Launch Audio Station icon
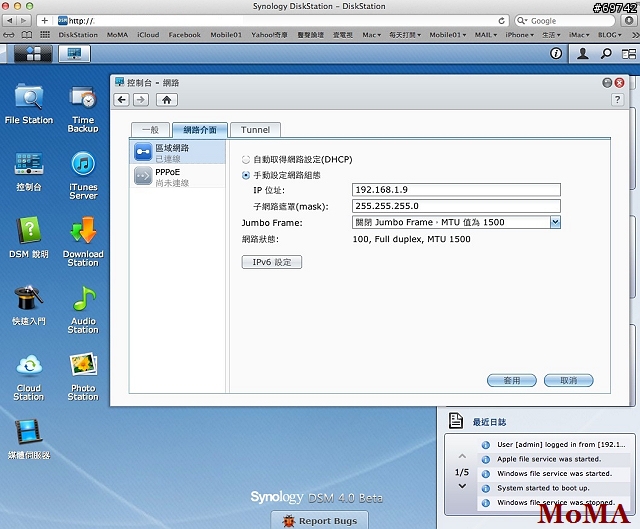The height and width of the screenshot is (529, 640). 83,309
